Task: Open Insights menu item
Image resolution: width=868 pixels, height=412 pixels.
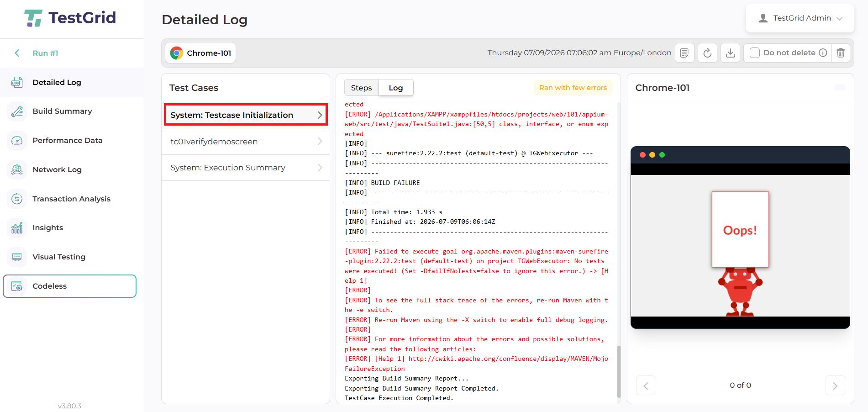Action: 72,227
